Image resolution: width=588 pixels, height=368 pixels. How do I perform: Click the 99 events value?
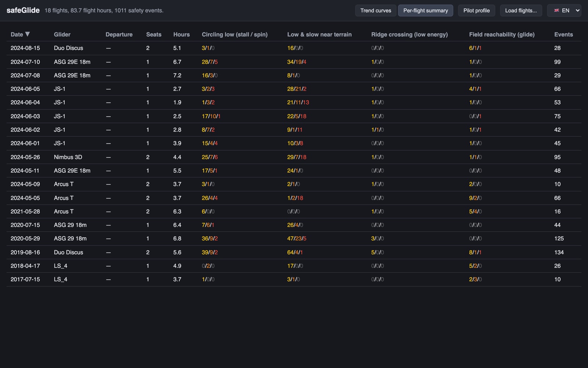click(x=557, y=62)
